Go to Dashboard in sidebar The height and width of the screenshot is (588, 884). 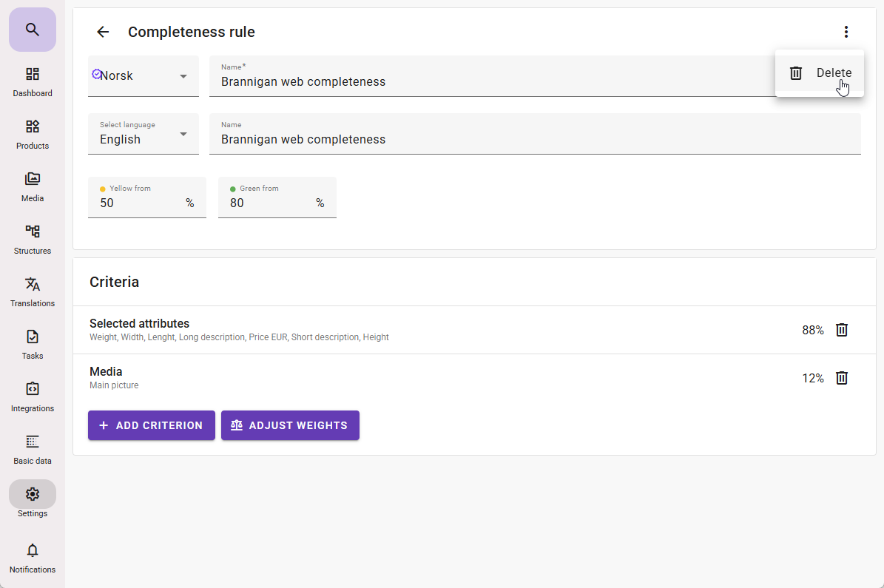point(33,81)
